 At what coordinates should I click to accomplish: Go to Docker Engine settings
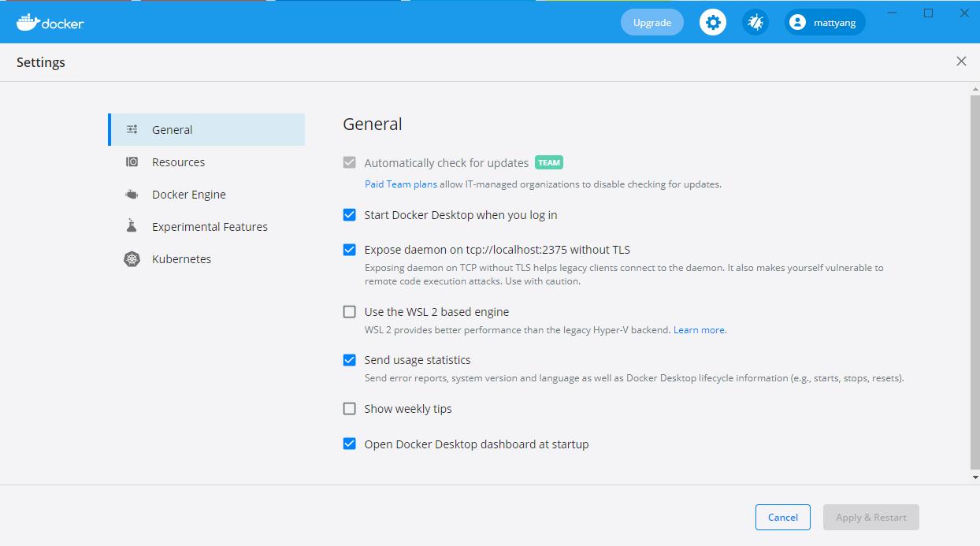tap(206, 195)
